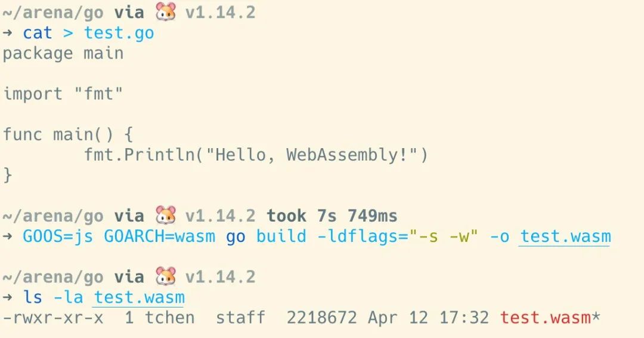Click the -rwxr-xr-x permissions text
Viewport: 644px width, 338px height.
pos(53,318)
